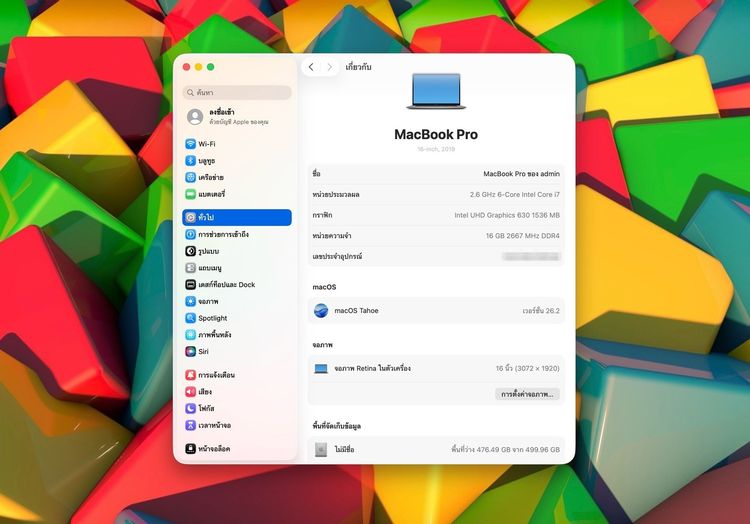Image resolution: width=750 pixels, height=524 pixels.
Task: Open Bluetooth (บลูทูธ) settings in sidebar
Action: 190,161
